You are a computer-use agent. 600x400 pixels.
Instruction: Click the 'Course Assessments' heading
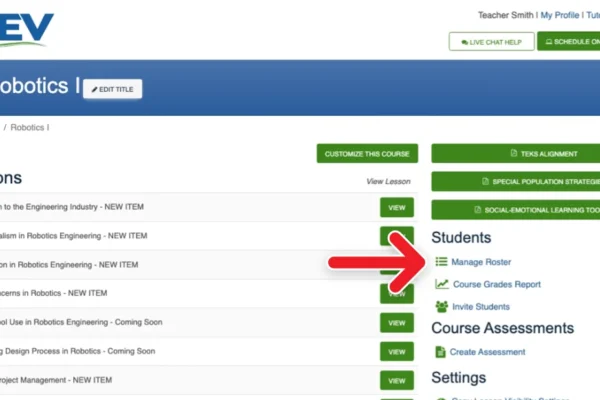502,328
